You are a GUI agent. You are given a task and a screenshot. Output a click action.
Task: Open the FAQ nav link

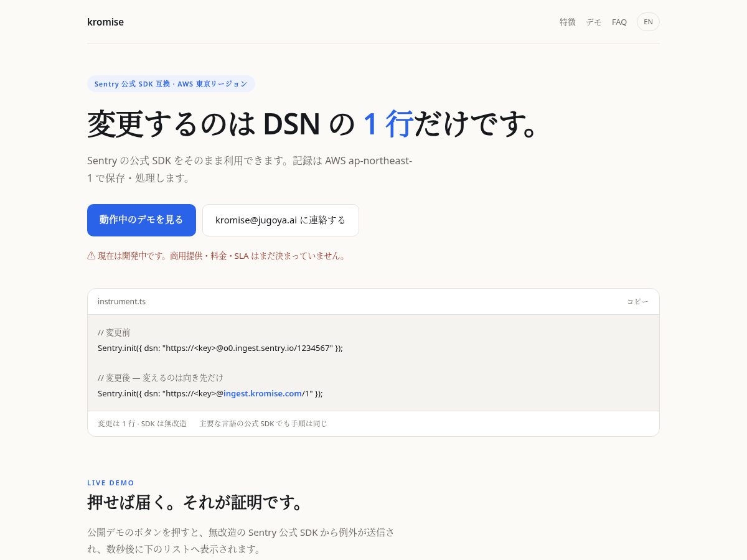click(x=619, y=22)
